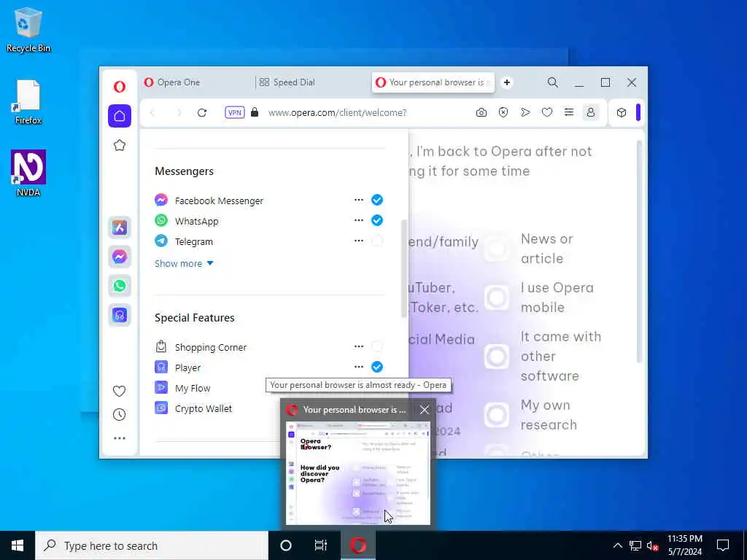Uncheck Facebook Messenger in sidebar setup
The image size is (747, 560).
(x=377, y=200)
